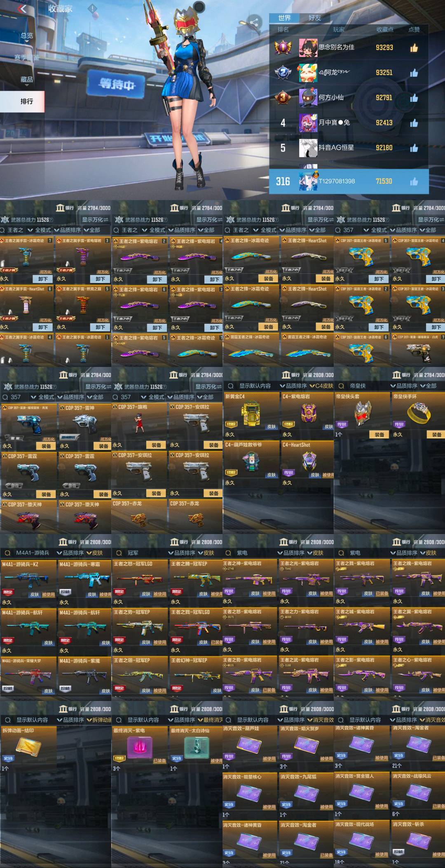The image size is (445, 868).
Task: Select the 王者之怒-冠军LGD rifle icon
Action: (x=139, y=579)
